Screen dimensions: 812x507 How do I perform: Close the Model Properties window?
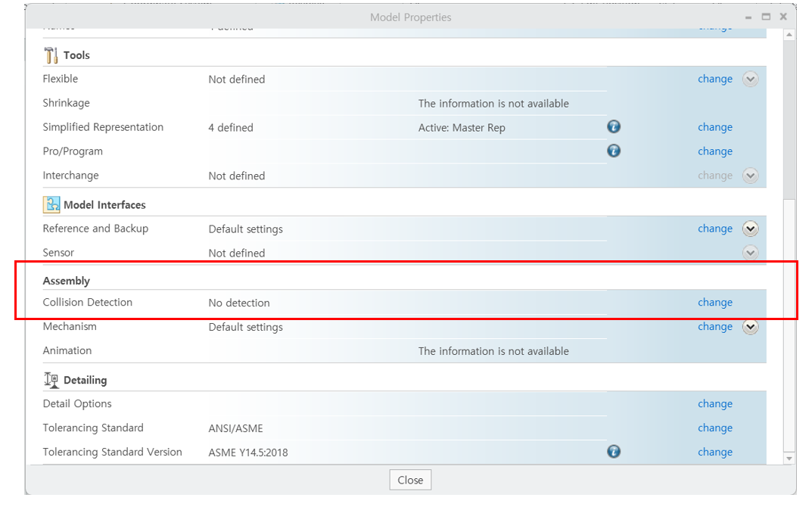click(x=783, y=17)
